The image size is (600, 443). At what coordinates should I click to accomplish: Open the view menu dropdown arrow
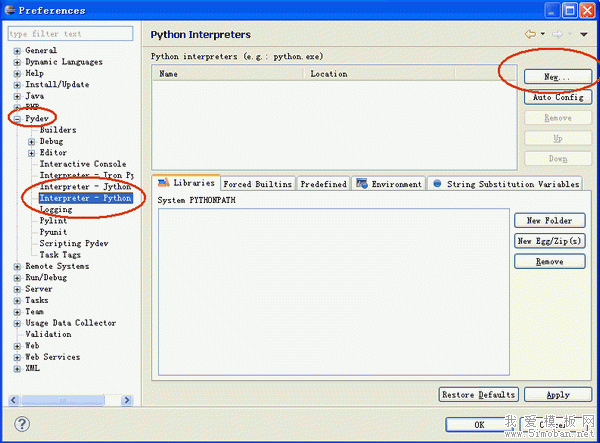pyautogui.click(x=583, y=35)
